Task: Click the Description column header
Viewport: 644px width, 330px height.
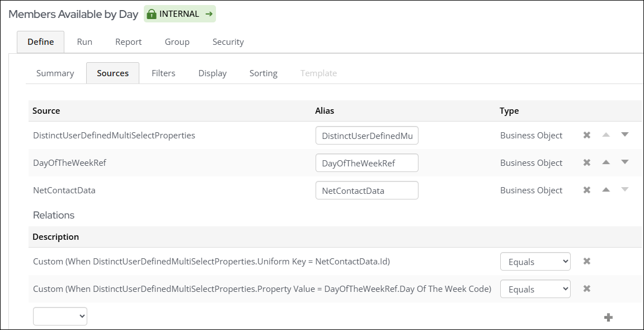Action: pos(55,237)
